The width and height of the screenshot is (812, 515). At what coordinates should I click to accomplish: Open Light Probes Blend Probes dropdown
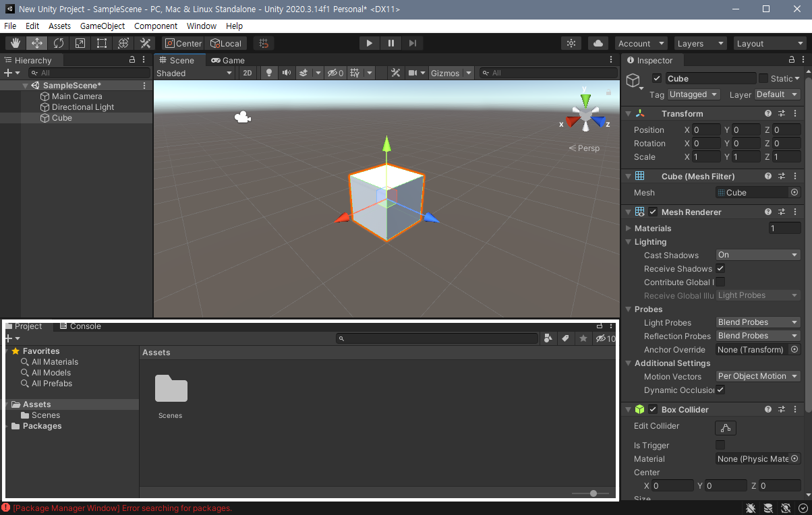click(x=758, y=322)
